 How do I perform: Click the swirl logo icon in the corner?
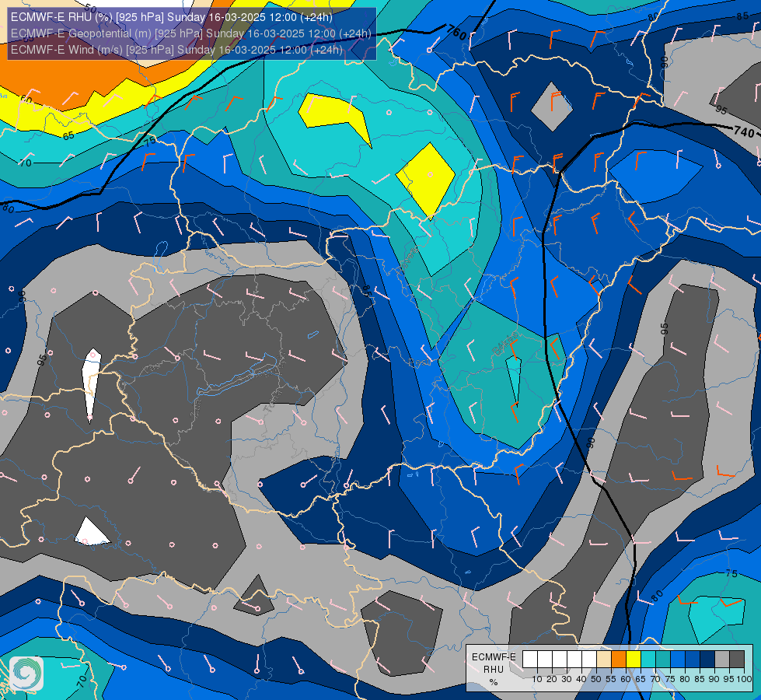(26, 674)
